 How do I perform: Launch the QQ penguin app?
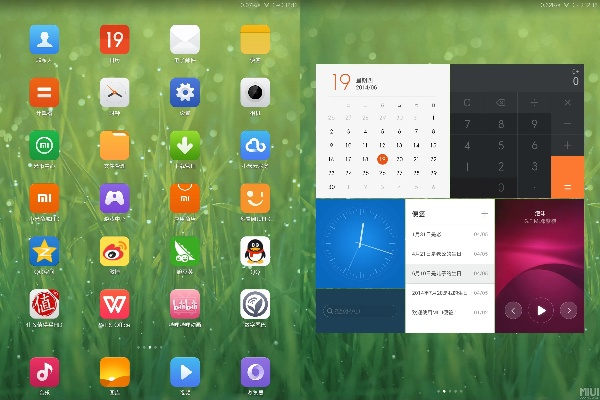coord(255,252)
